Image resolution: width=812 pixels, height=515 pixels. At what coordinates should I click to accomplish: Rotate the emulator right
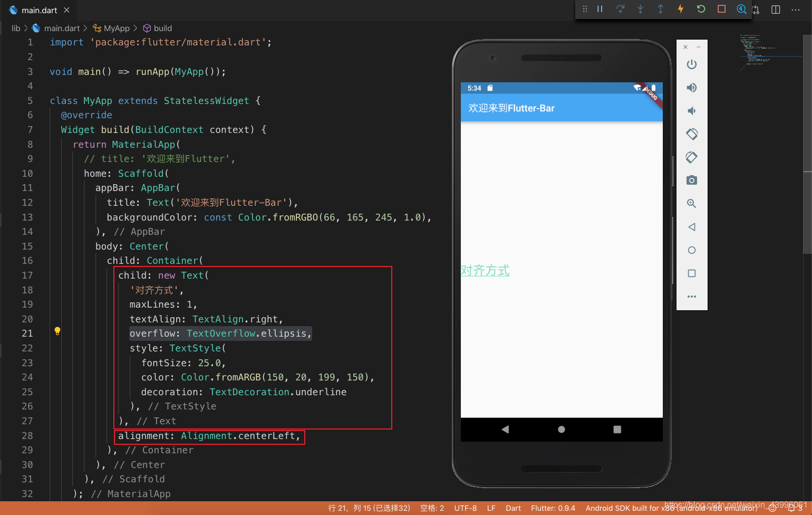tap(692, 157)
